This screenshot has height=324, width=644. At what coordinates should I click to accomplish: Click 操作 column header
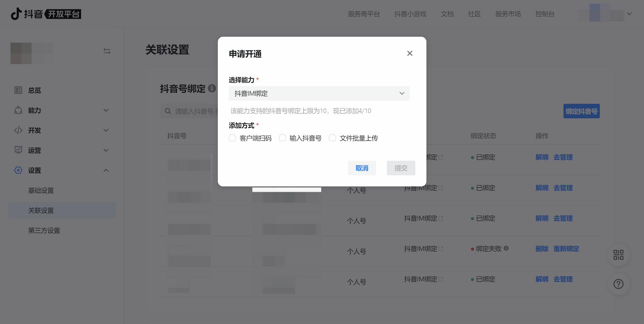click(x=542, y=136)
